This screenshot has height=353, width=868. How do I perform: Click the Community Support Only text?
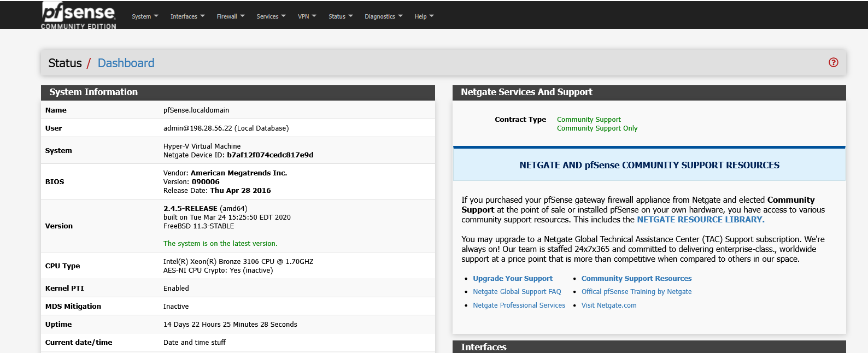click(x=597, y=128)
